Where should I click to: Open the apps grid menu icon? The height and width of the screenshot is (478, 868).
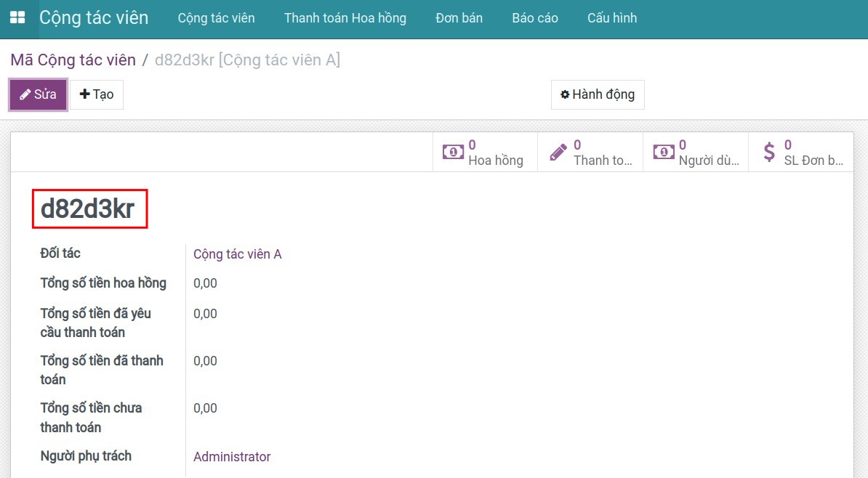pos(17,18)
